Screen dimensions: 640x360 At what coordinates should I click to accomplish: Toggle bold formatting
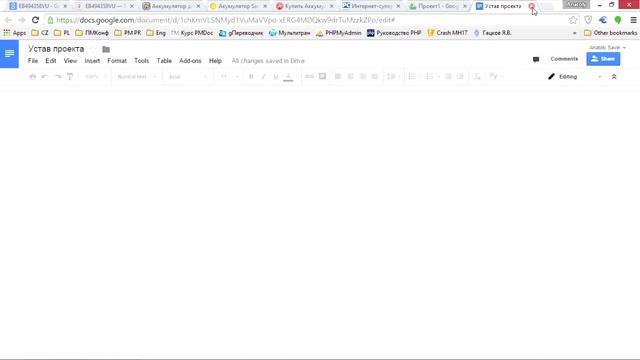251,77
